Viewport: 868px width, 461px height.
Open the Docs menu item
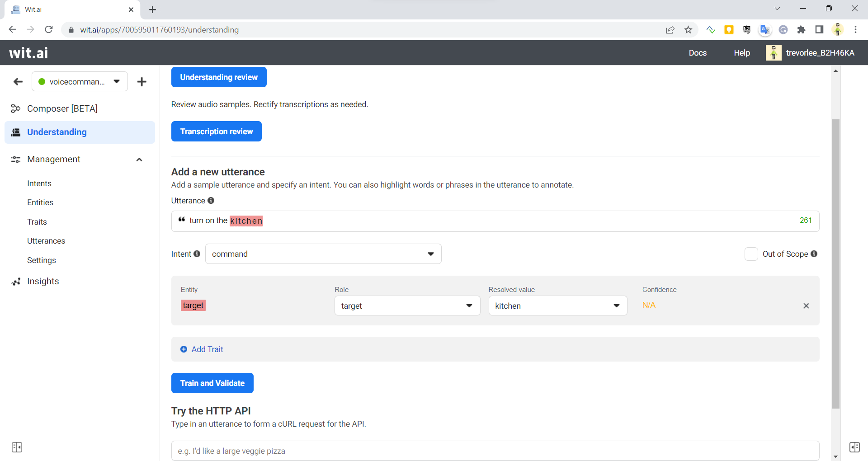point(698,52)
